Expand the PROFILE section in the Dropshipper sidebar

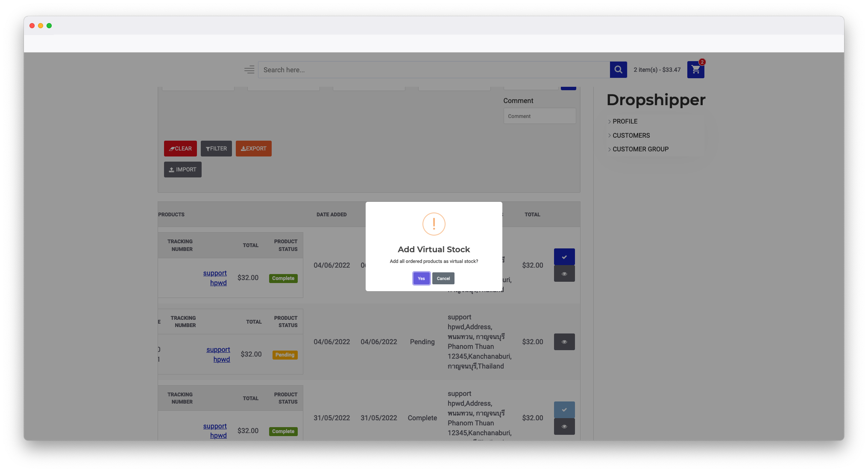pos(625,121)
